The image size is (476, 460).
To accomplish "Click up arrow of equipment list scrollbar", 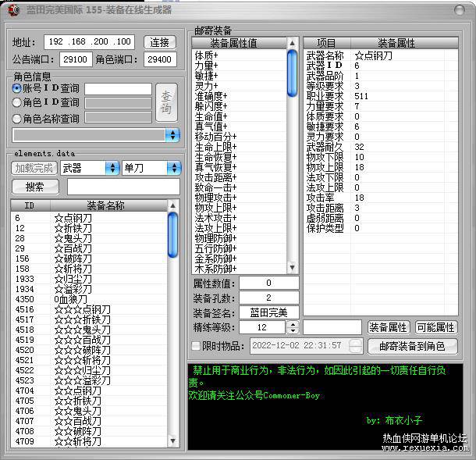I will (x=172, y=205).
